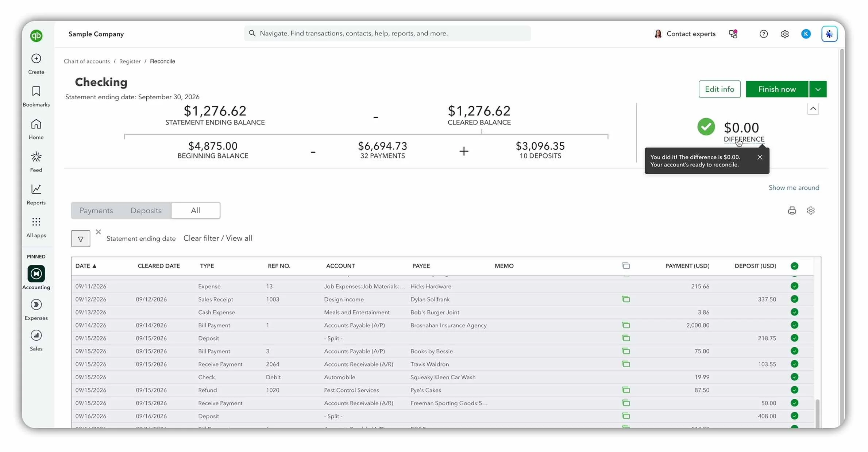This screenshot has height=452, width=868.
Task: Switch to the Deposits tab
Action: (x=146, y=210)
